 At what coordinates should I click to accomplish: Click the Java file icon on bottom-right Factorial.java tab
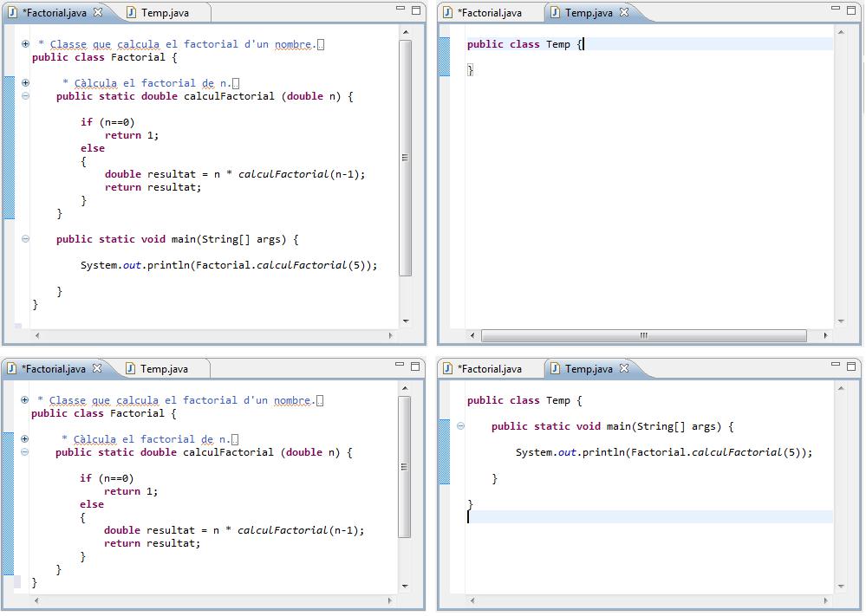click(448, 369)
